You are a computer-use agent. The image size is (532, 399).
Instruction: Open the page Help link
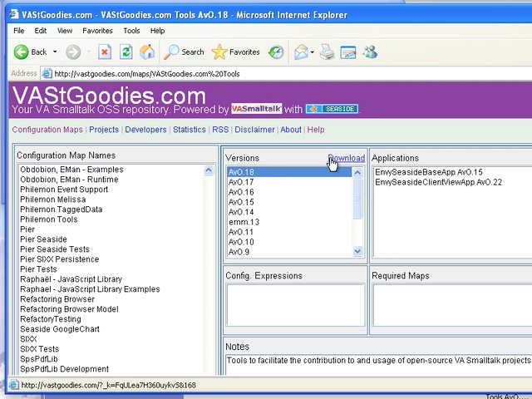[x=316, y=130]
